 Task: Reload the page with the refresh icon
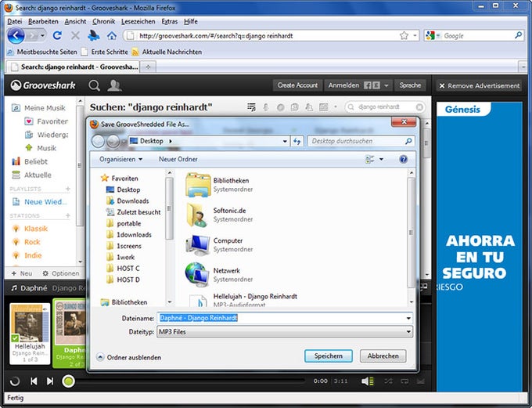pyautogui.click(x=57, y=35)
